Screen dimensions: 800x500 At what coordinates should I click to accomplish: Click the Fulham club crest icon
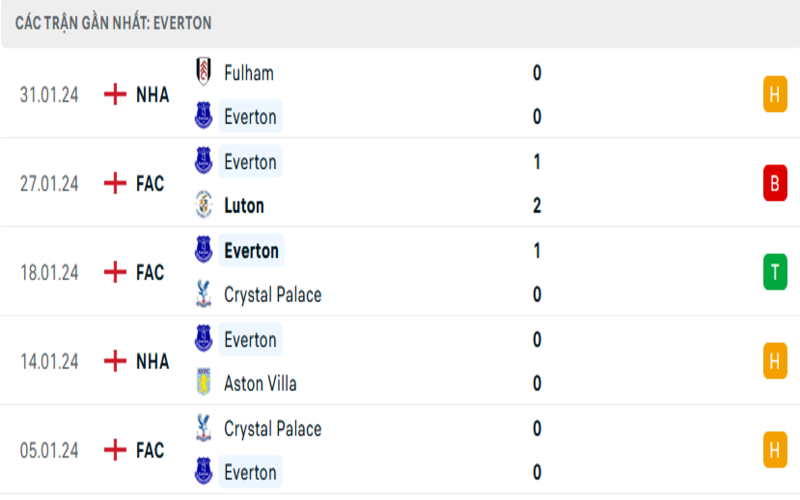(204, 72)
